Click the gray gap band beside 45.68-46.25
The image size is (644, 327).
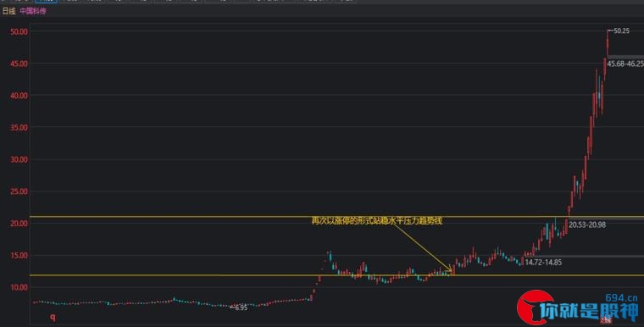[625, 58]
